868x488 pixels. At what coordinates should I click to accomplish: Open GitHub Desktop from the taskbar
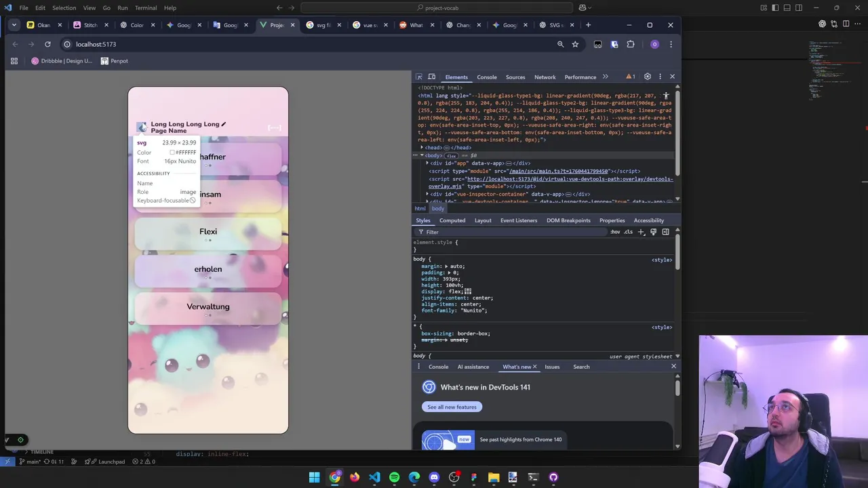pyautogui.click(x=553, y=477)
